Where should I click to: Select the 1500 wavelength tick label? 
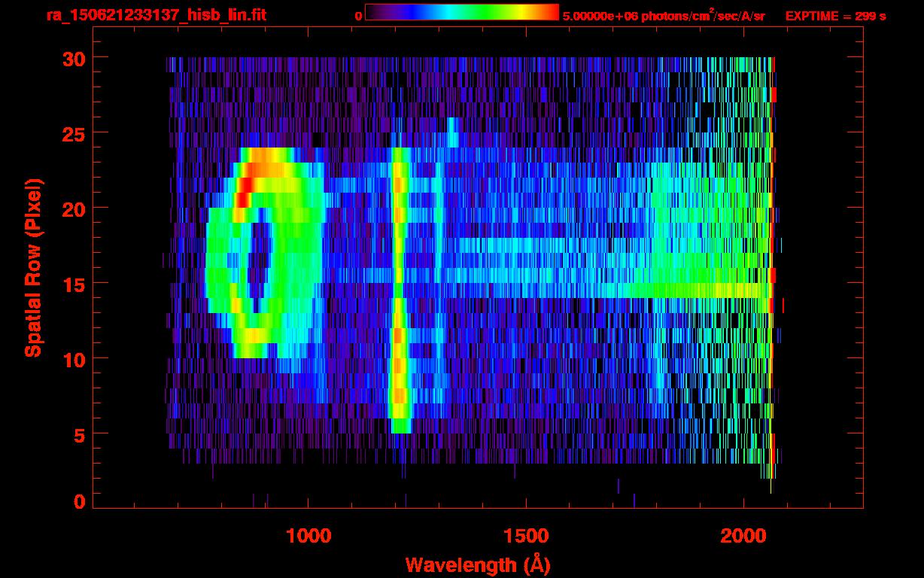pyautogui.click(x=526, y=536)
